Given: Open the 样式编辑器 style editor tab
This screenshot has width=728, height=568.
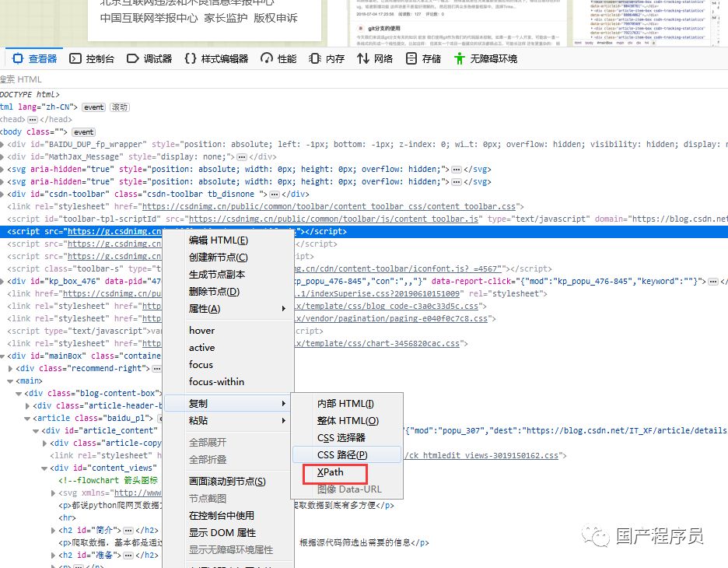Looking at the screenshot, I should (216, 58).
